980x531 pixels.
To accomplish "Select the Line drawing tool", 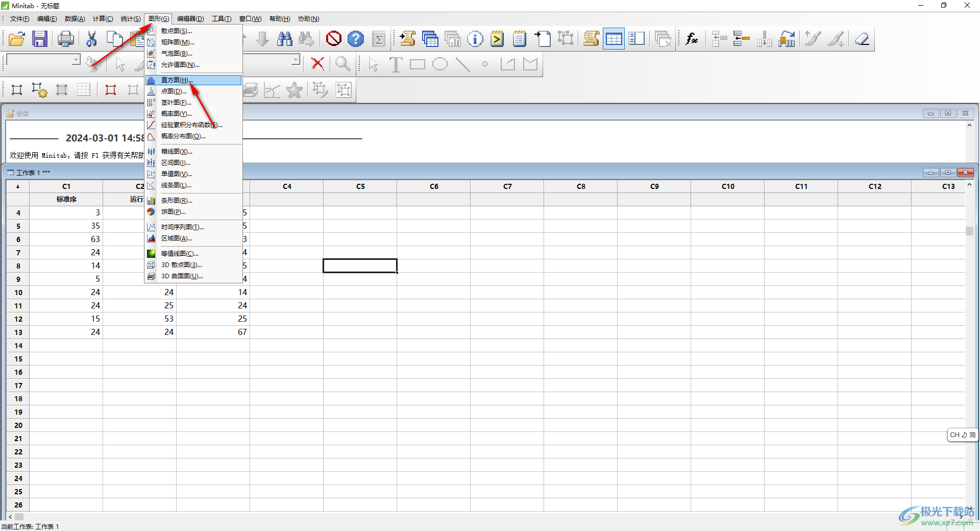I will point(462,64).
